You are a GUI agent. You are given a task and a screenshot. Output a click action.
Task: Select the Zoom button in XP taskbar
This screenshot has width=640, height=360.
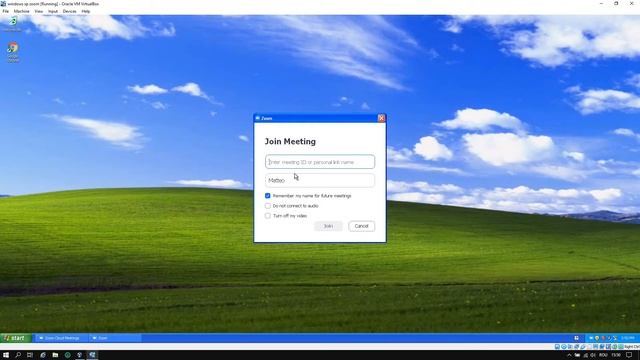[115, 338]
